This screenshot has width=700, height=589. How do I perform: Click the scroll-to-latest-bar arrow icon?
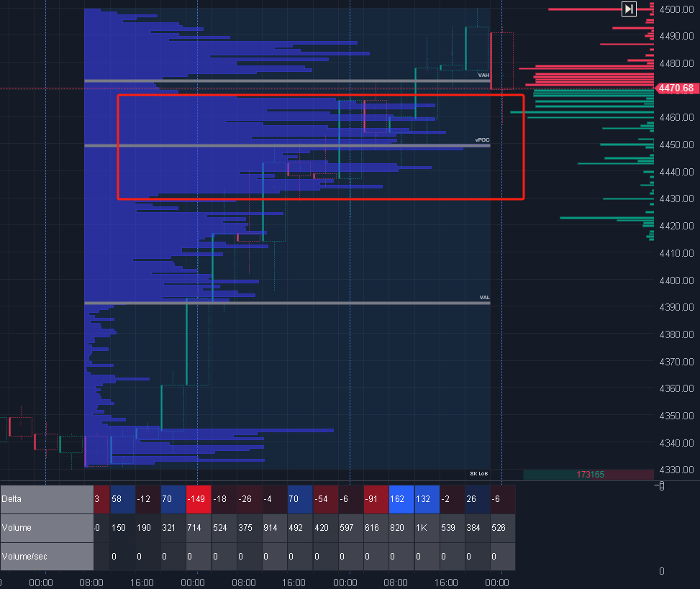coord(629,9)
